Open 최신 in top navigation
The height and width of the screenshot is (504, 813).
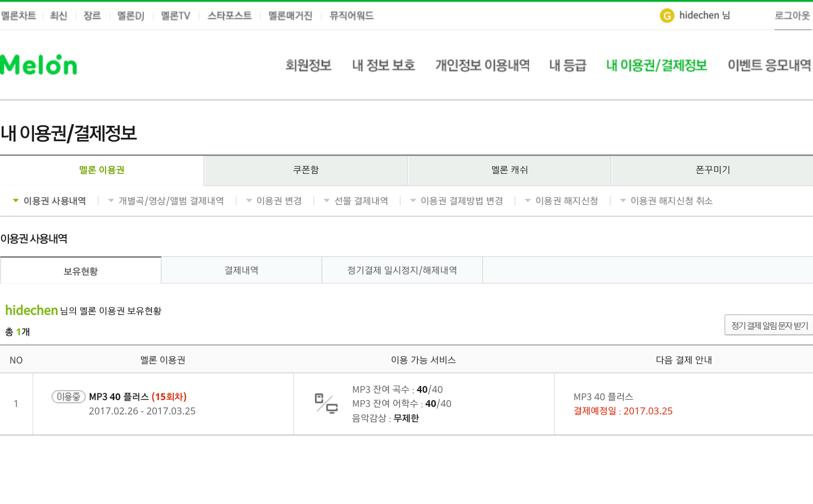point(59,16)
